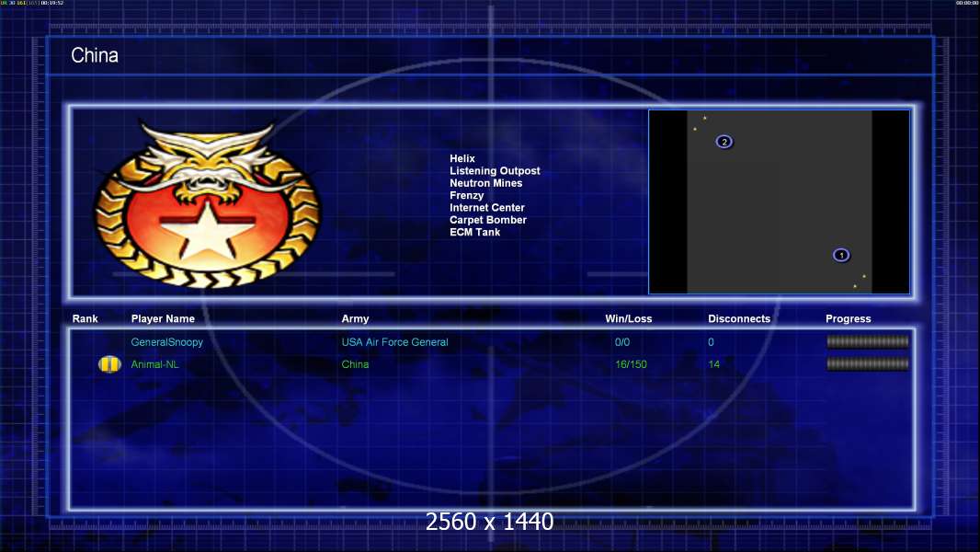
Task: Click the China title heading
Action: pyautogui.click(x=95, y=55)
